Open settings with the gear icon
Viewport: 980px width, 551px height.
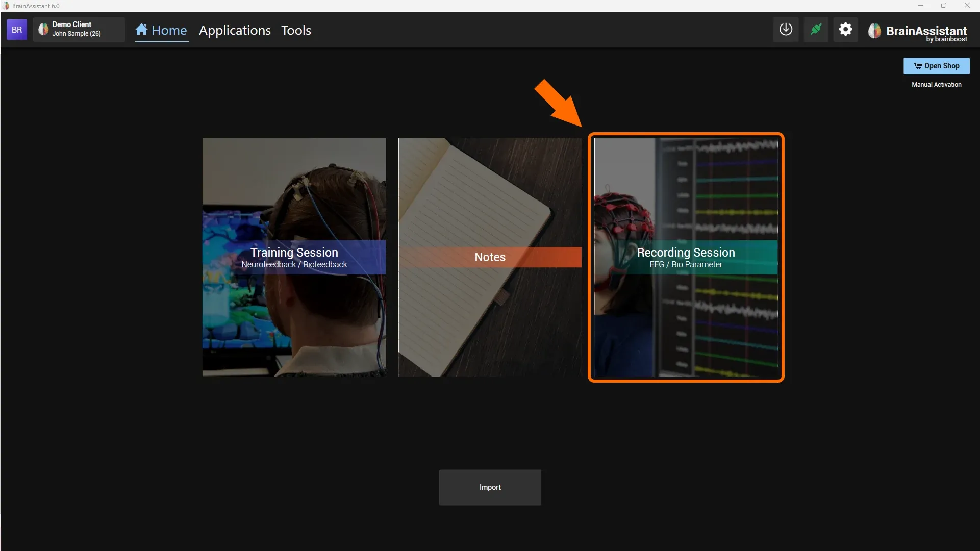(x=845, y=30)
